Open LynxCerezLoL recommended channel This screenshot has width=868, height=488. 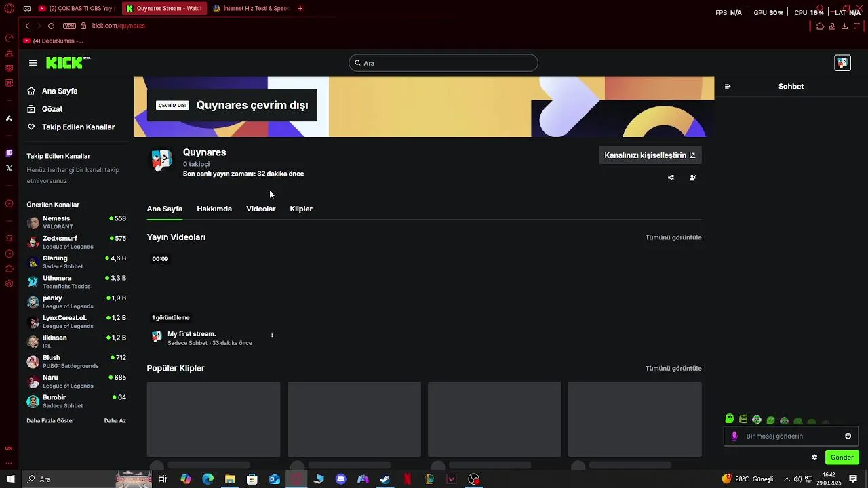point(77,322)
